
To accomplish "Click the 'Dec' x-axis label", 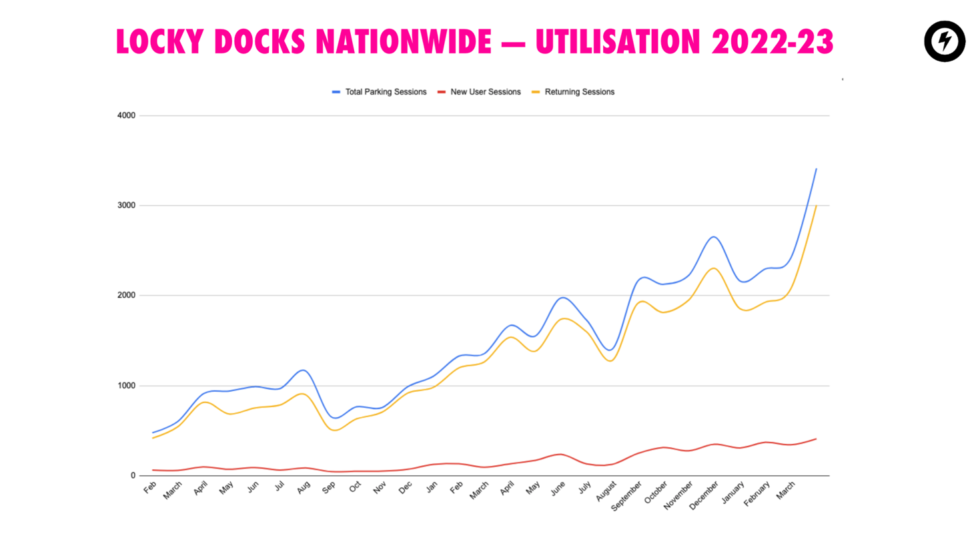I will pyautogui.click(x=406, y=487).
